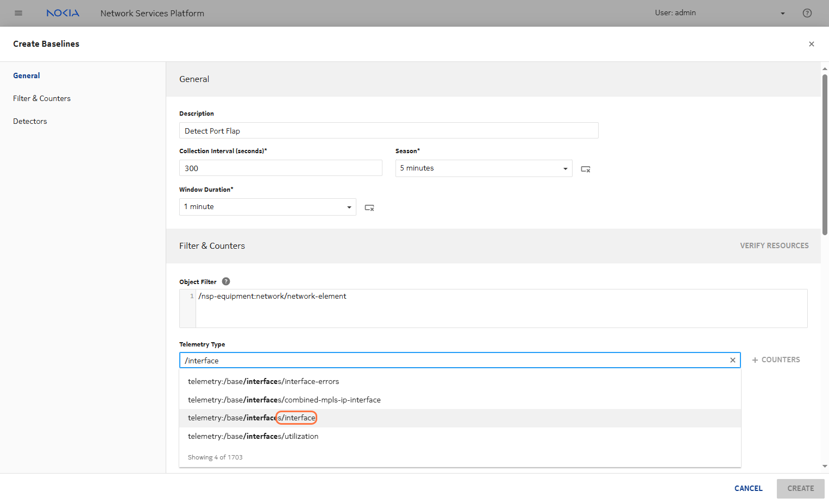This screenshot has width=829, height=504.
Task: Select the General section in sidebar
Action: [27, 75]
